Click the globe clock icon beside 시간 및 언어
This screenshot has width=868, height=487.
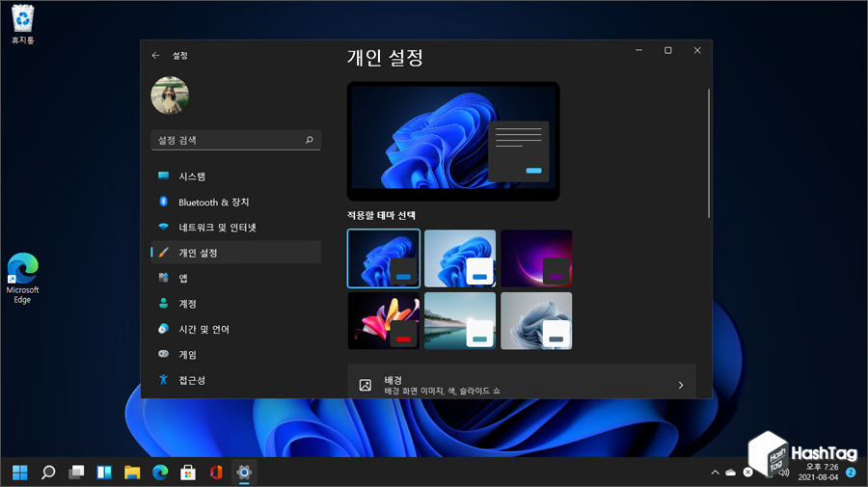coord(163,329)
